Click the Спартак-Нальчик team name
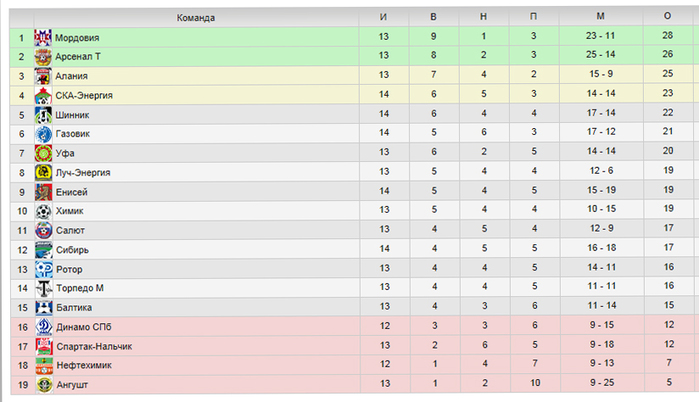 tap(94, 346)
